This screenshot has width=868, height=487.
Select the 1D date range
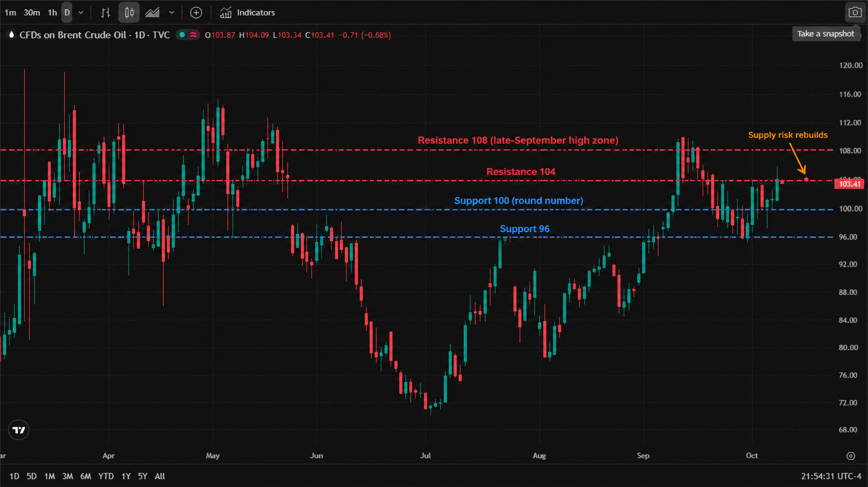point(14,476)
